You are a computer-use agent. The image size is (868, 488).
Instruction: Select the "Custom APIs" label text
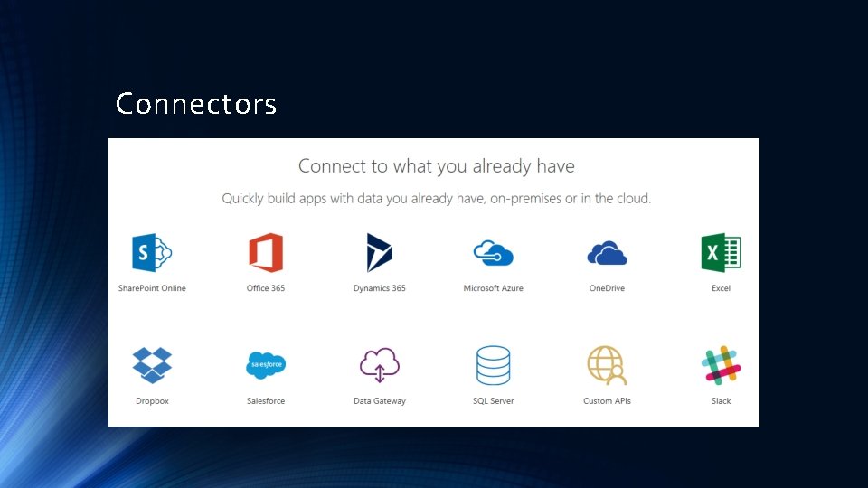[607, 401]
